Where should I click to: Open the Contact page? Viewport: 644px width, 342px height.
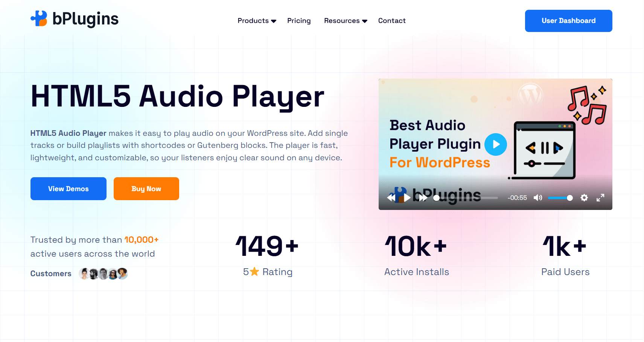[x=392, y=21]
